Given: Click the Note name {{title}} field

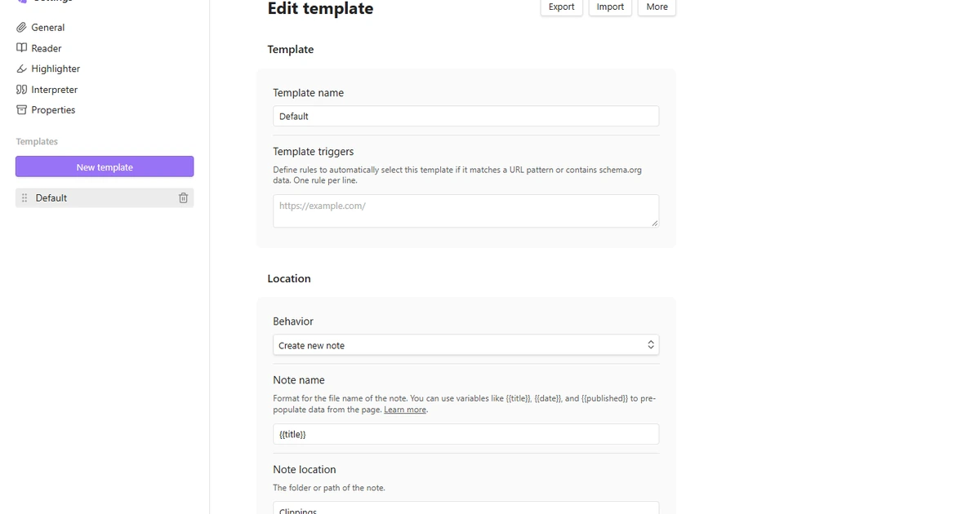Looking at the screenshot, I should click(x=465, y=434).
